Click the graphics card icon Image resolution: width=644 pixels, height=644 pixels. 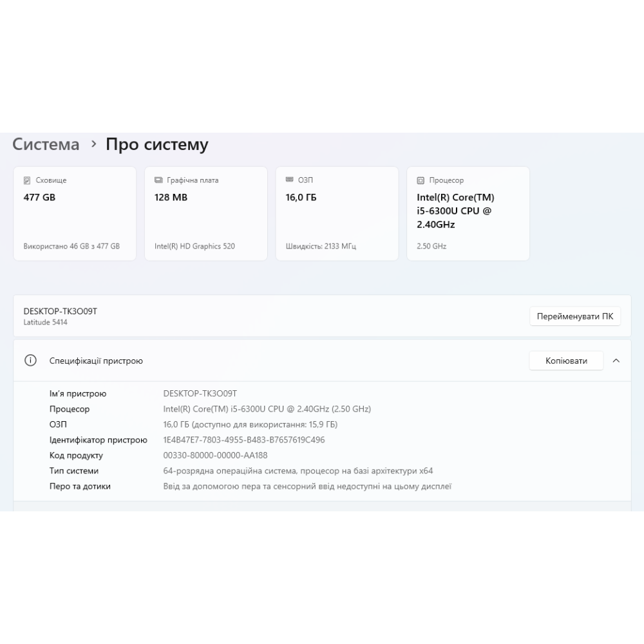coord(158,180)
